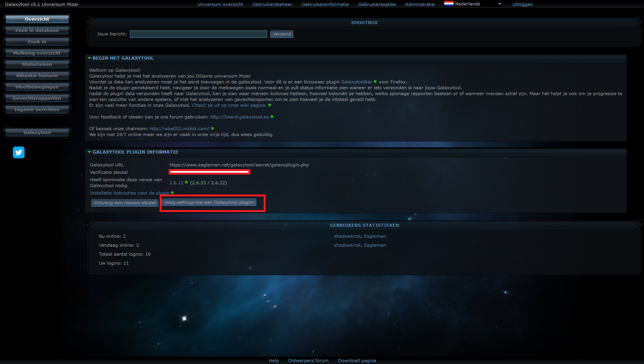Screen dimensions: 644x364
Task: Open http://board.galaxytool.eu link
Action: click(x=239, y=117)
